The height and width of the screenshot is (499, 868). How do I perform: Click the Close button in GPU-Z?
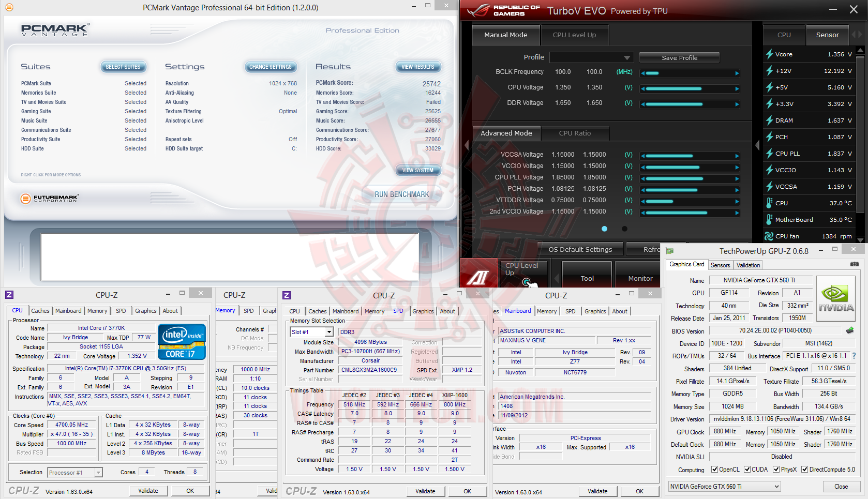(841, 487)
